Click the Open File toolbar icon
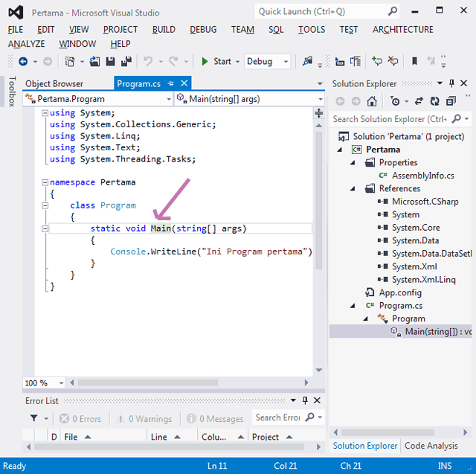 [x=94, y=62]
